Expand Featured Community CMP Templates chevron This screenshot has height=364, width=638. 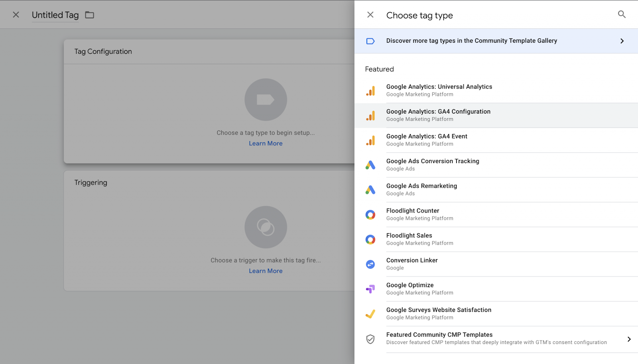coord(629,339)
